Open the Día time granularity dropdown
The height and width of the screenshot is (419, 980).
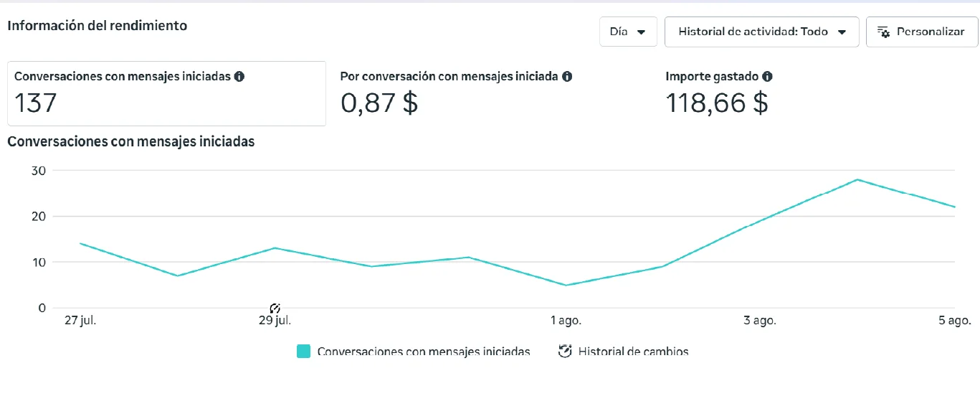point(628,32)
